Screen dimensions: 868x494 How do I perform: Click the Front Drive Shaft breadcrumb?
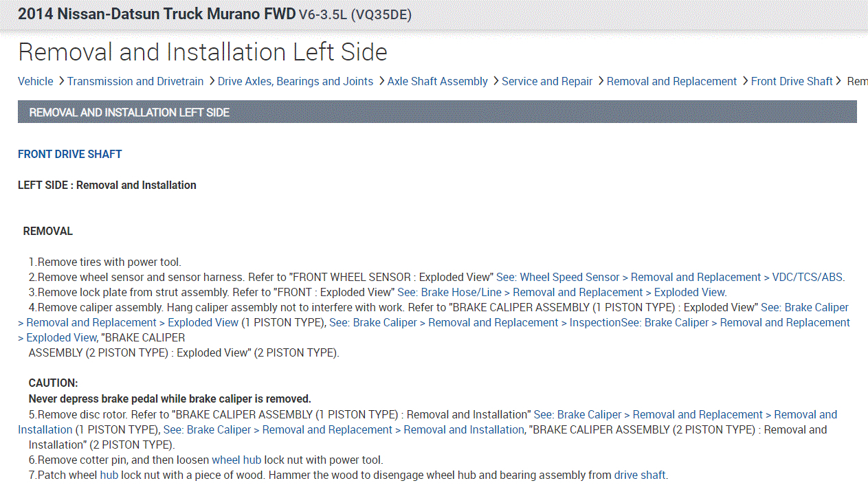(x=792, y=81)
